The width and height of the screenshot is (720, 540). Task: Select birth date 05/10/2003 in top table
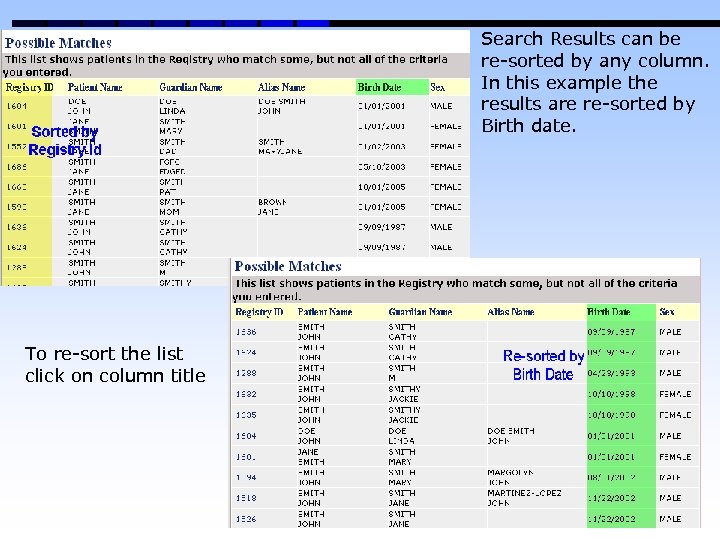point(382,167)
